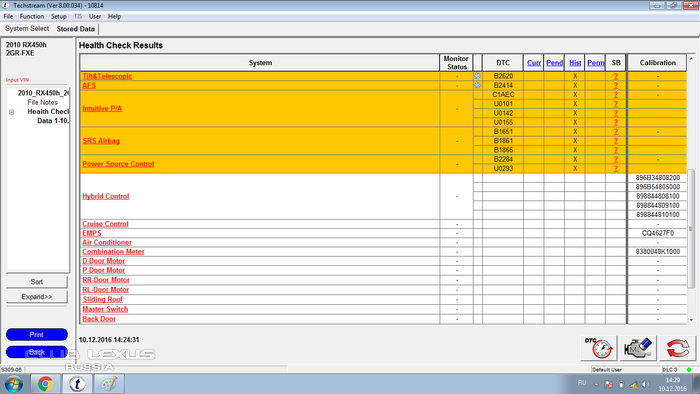700x394 pixels.
Task: Open service bulletin ? for U0293
Action: (x=616, y=169)
